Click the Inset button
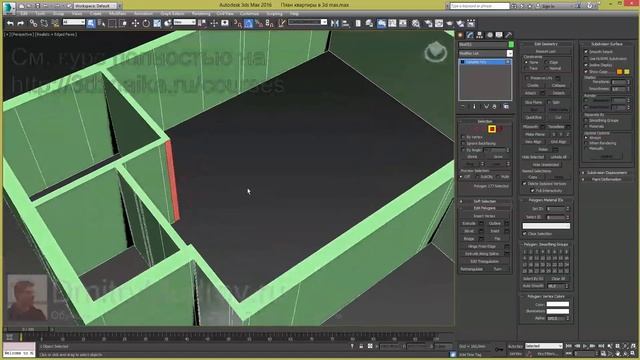The height and width of the screenshot is (360, 640). pyautogui.click(x=495, y=231)
